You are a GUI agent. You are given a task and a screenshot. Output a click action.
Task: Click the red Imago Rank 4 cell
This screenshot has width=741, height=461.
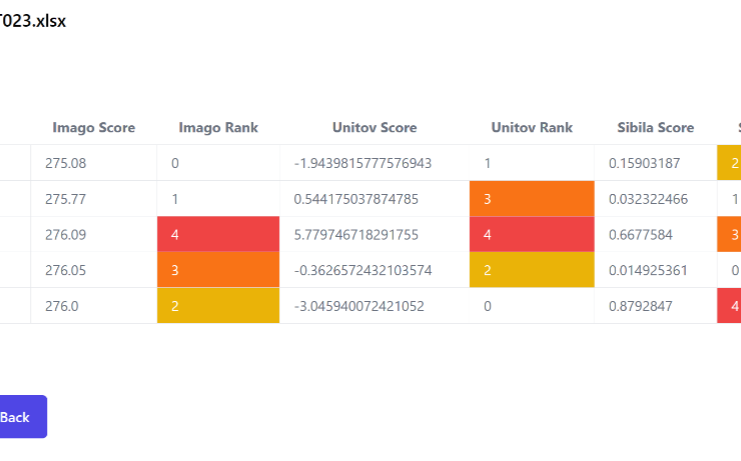(218, 234)
